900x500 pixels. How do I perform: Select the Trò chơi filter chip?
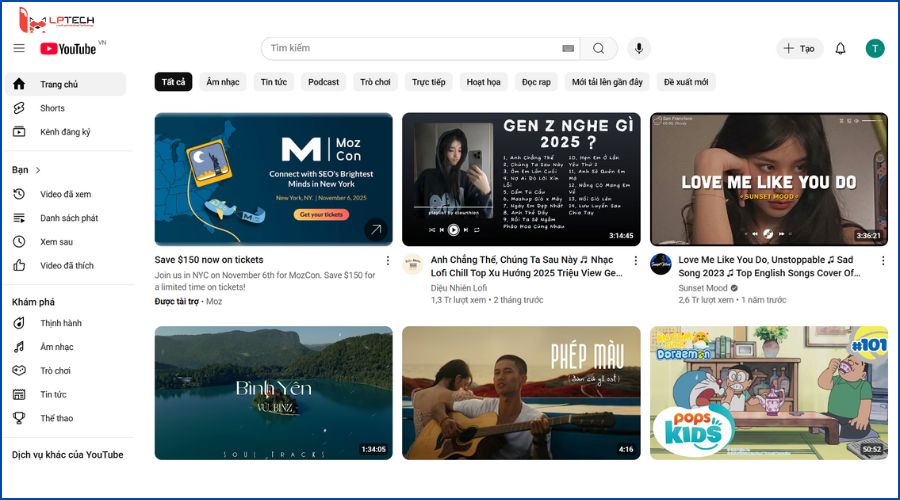(x=375, y=82)
